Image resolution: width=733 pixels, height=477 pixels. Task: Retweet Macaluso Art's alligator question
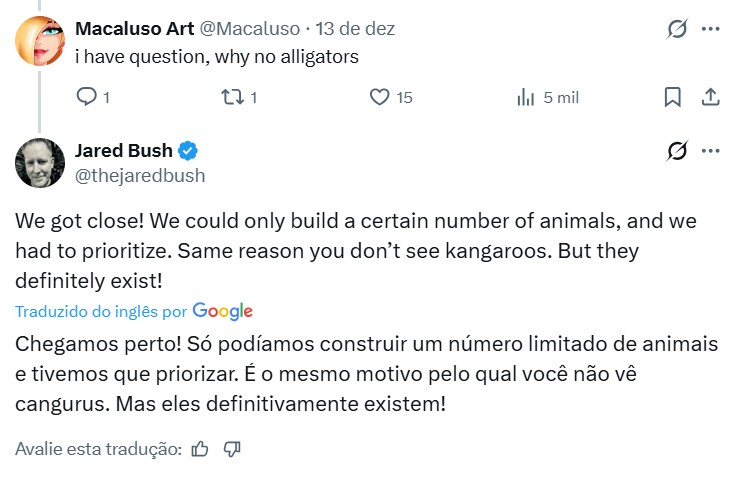(x=231, y=97)
